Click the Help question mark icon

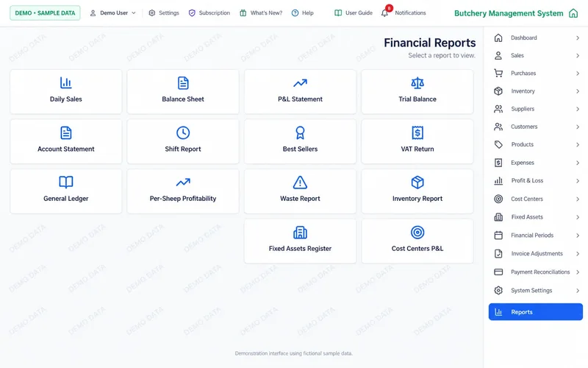295,13
